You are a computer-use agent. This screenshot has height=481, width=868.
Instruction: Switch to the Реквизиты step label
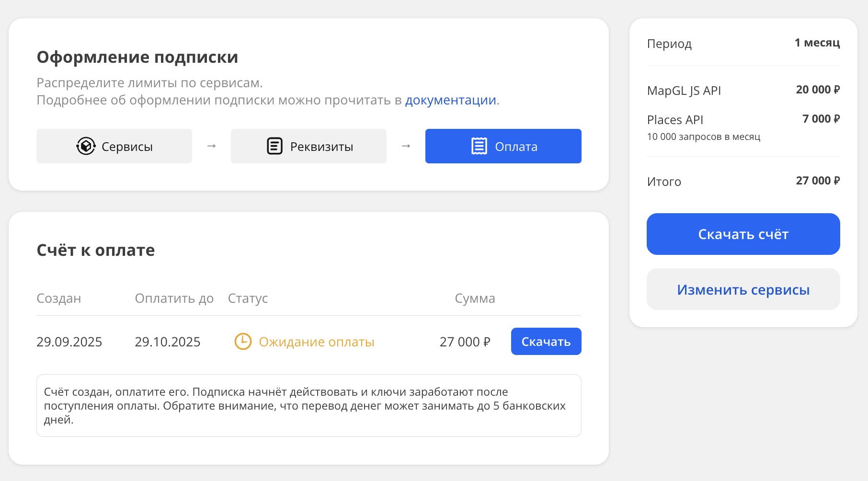[321, 147]
